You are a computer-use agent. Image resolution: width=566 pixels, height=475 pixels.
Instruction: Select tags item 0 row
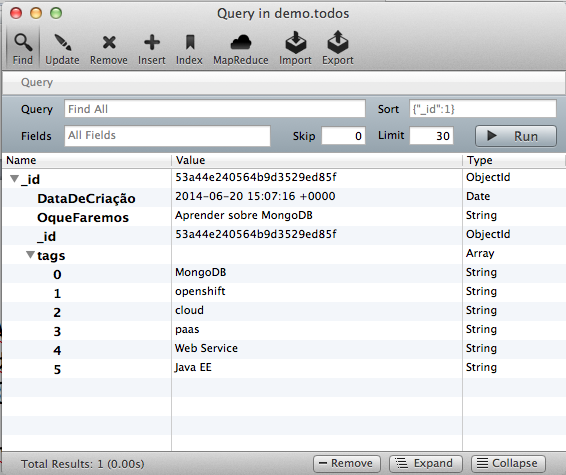(284, 274)
